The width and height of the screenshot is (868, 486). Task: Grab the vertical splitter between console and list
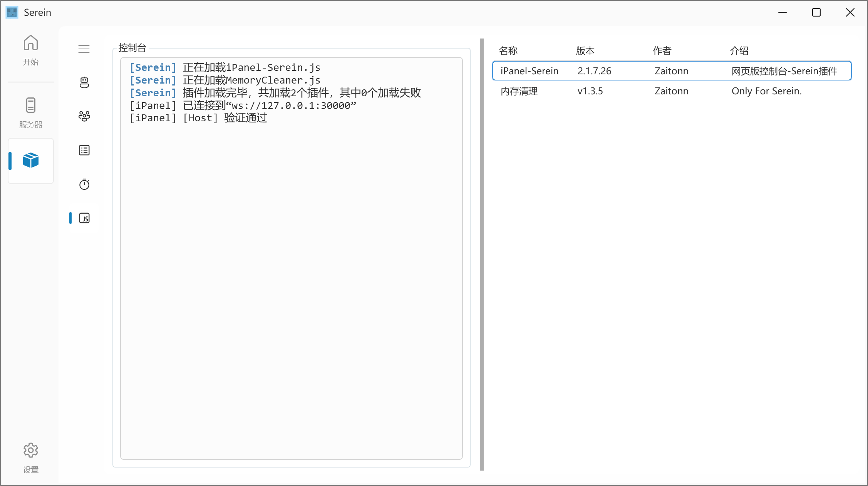click(481, 254)
